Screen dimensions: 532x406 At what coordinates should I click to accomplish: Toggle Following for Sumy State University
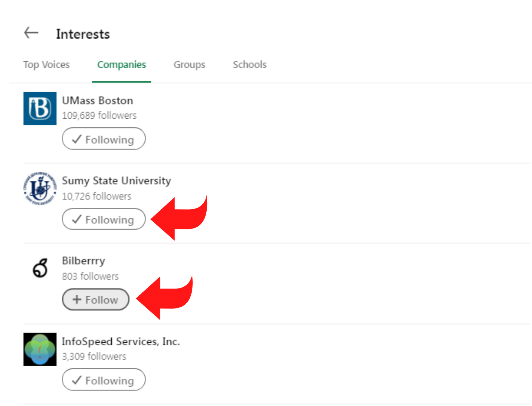point(104,219)
